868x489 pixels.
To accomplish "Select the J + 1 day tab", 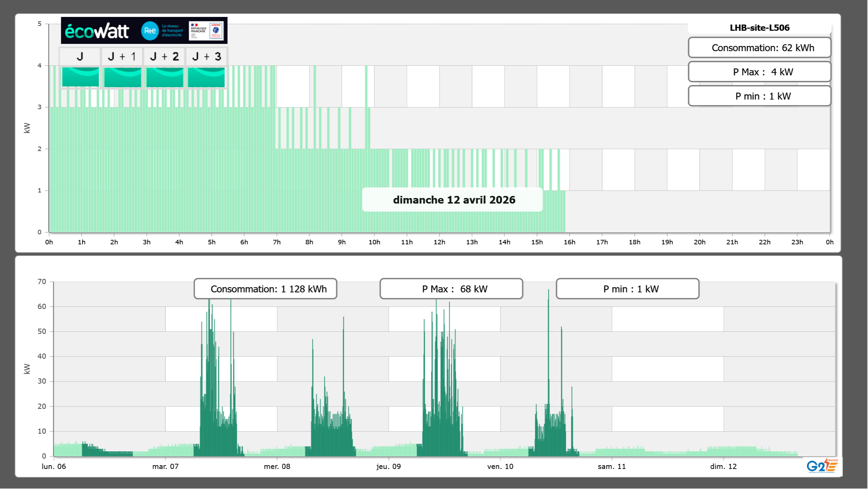I will (122, 56).
